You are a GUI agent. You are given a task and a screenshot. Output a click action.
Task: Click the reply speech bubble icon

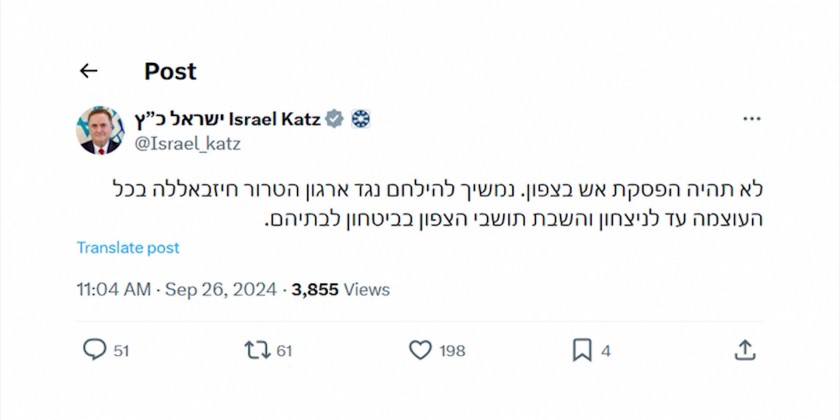click(94, 350)
